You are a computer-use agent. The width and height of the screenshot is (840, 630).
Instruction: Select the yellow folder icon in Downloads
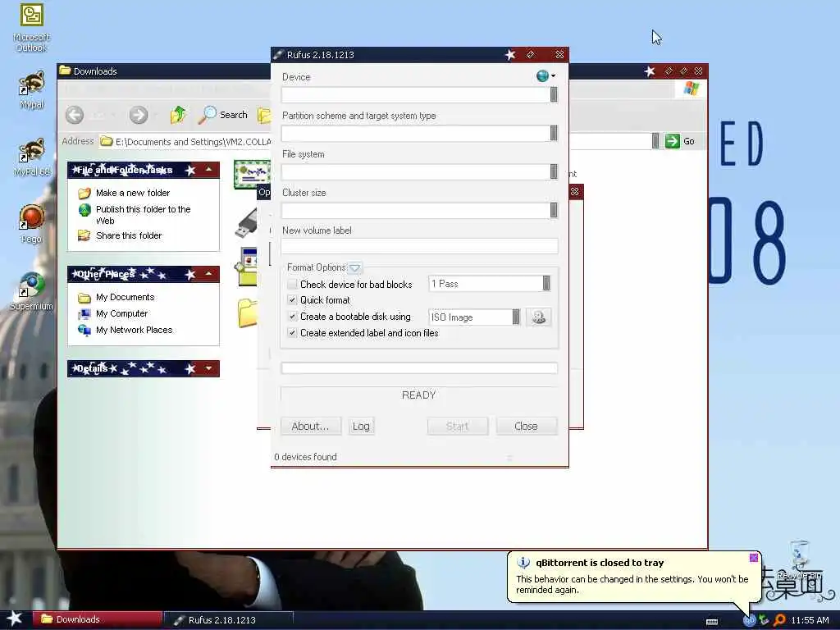click(247, 313)
